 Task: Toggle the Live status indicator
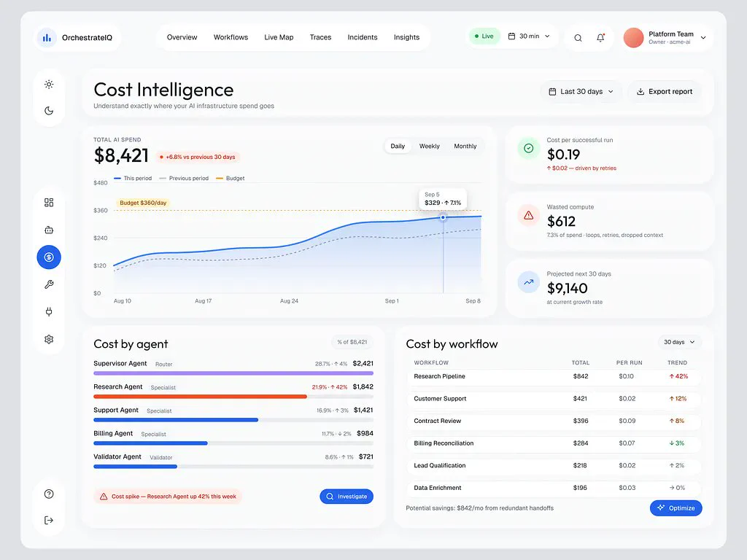pyautogui.click(x=484, y=36)
